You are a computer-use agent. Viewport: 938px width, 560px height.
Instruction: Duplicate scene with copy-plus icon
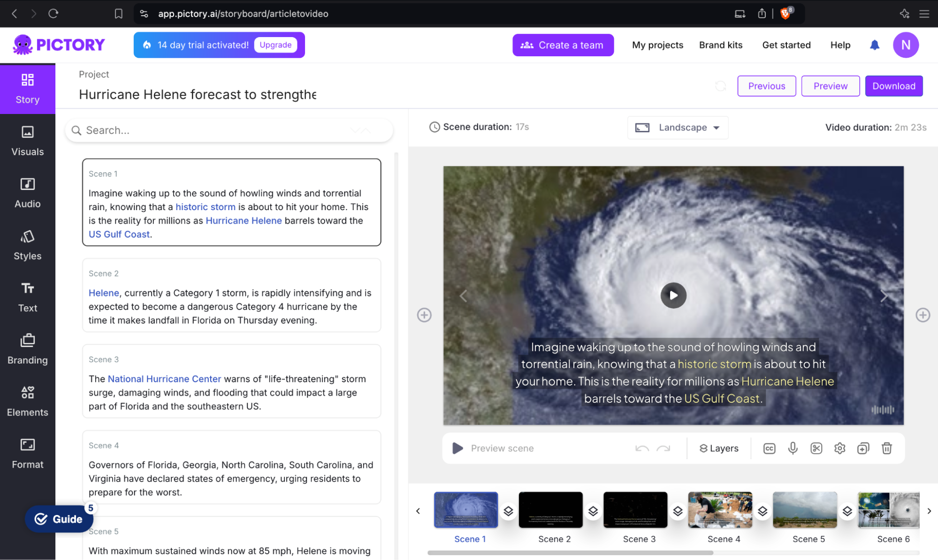[x=863, y=448]
